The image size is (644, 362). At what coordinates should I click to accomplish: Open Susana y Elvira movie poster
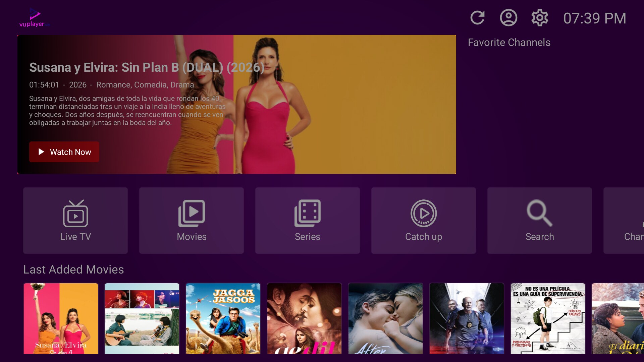pos(61,318)
